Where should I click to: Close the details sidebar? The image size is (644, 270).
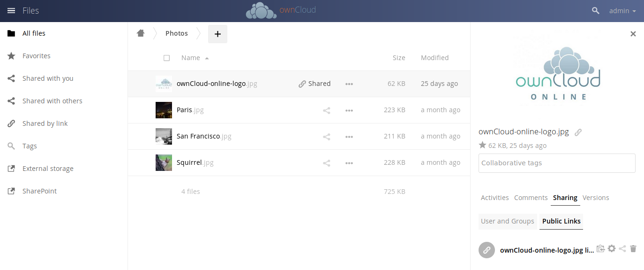633,34
